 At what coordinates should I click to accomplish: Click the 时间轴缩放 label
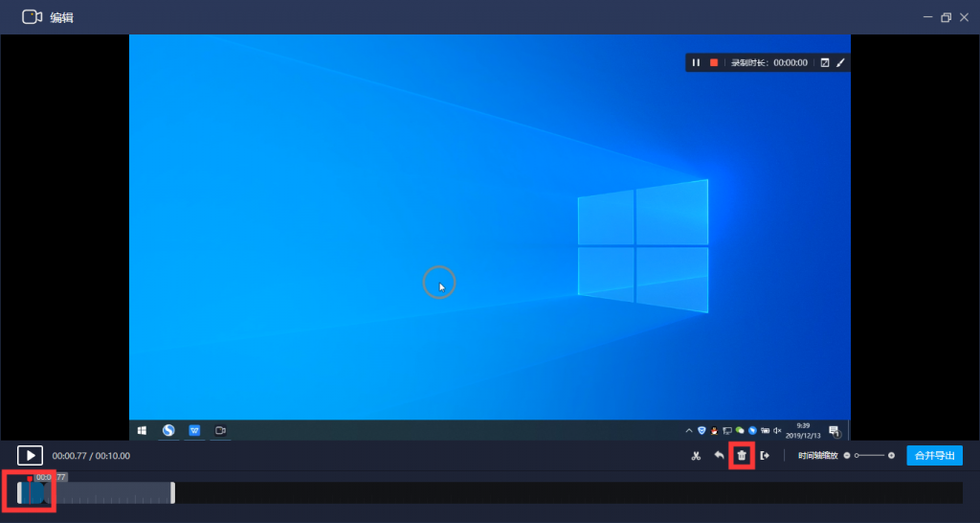tap(817, 455)
